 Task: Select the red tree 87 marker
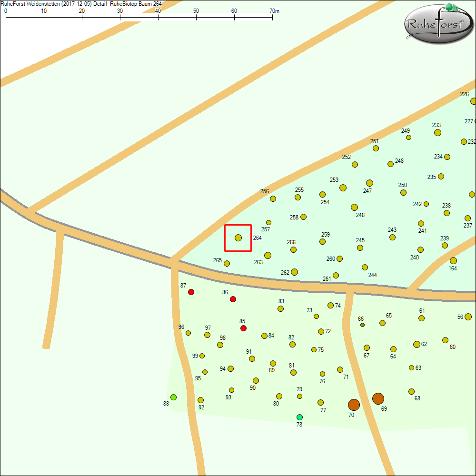click(191, 292)
